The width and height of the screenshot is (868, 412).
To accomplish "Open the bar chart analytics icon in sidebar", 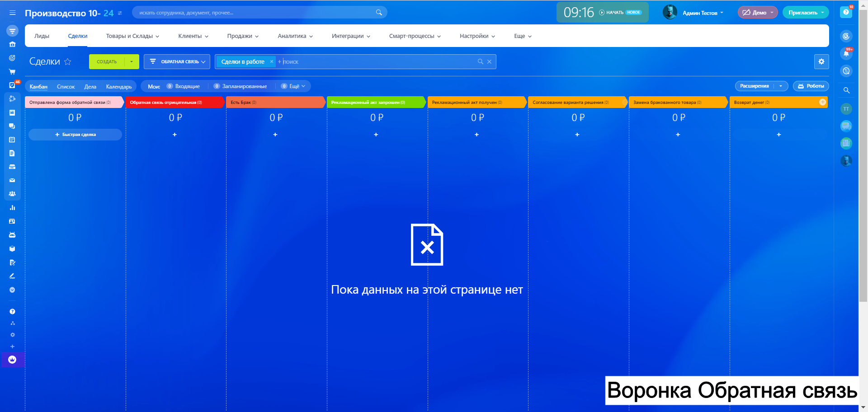I will pyautogui.click(x=12, y=208).
